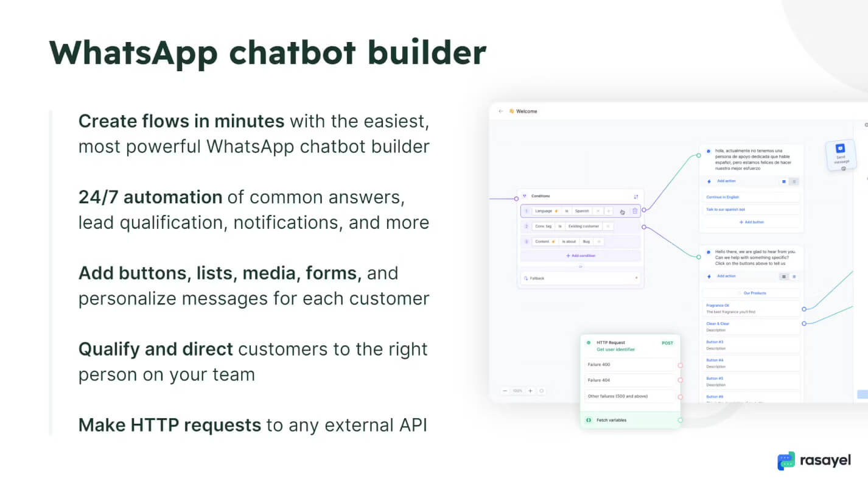Open the 'is' operator dropdown for Conv. tag

coord(560,226)
